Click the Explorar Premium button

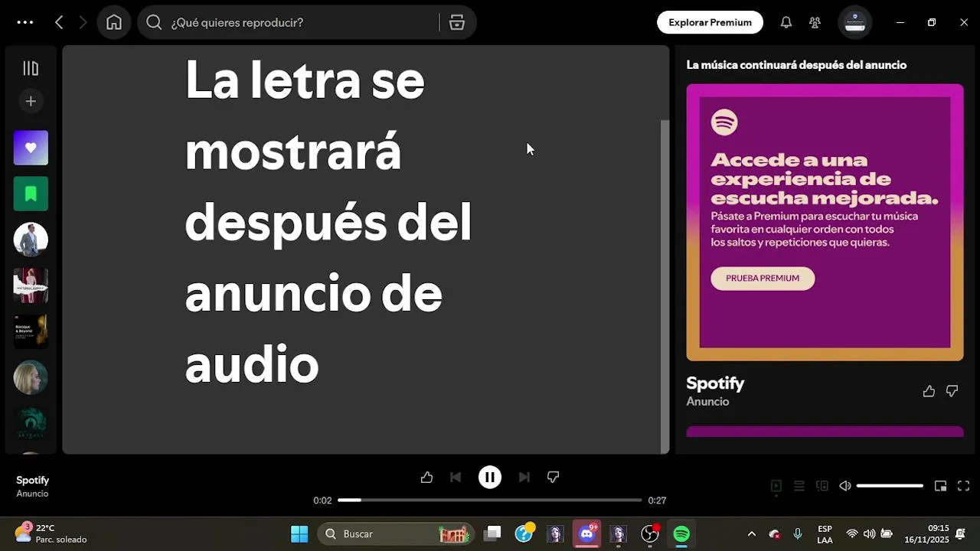(x=710, y=22)
